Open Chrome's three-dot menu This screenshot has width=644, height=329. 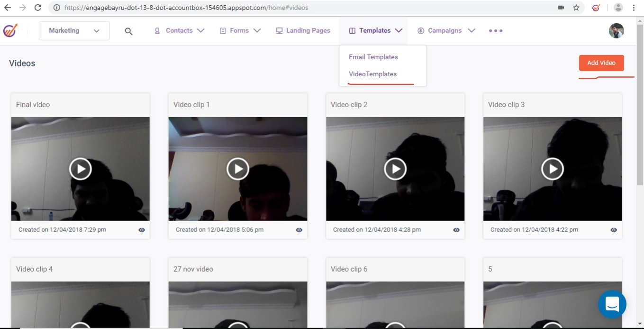pos(634,8)
